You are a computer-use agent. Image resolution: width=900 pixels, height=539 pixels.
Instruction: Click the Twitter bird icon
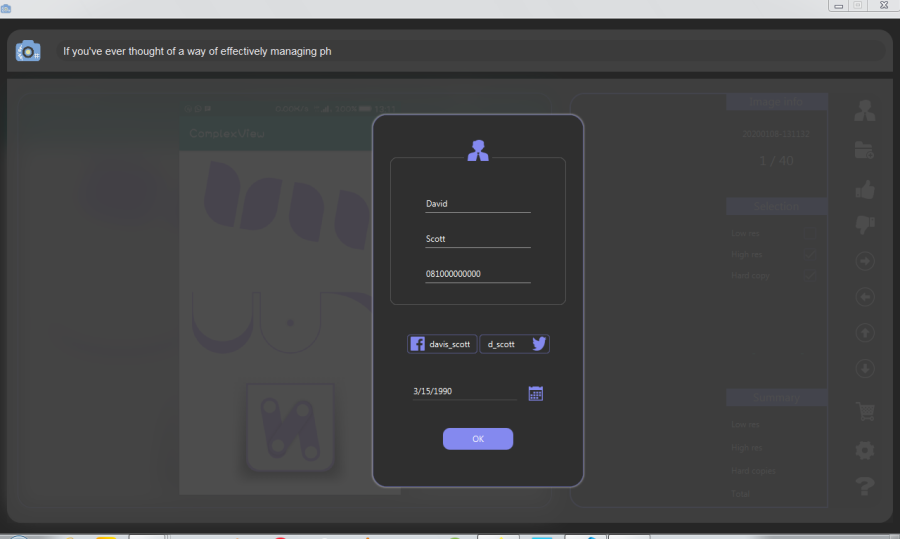pos(539,344)
